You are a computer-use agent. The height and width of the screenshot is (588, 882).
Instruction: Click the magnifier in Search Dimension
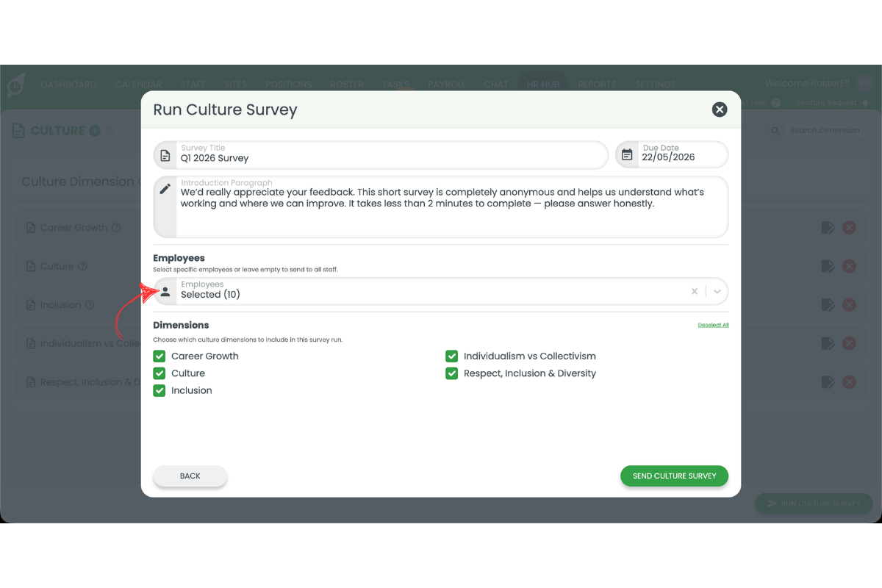(775, 129)
